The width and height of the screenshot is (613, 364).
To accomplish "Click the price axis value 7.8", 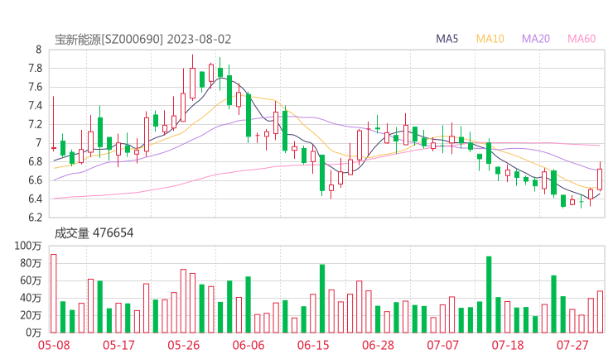I will 35,69.
